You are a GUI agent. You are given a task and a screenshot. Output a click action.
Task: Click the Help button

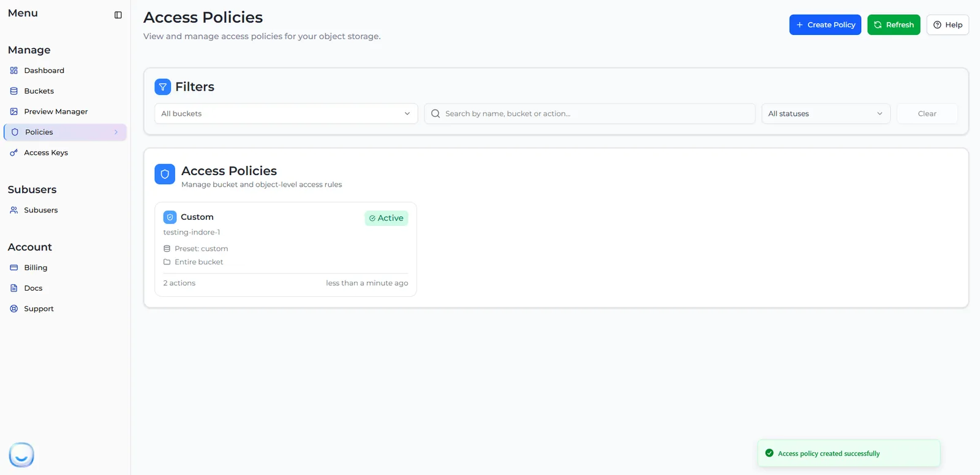click(948, 24)
